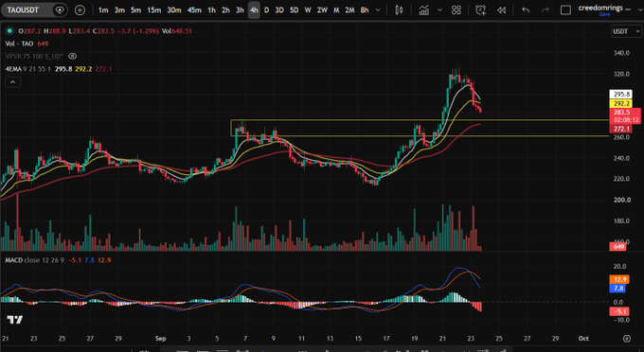Switch to the monthly M timeframe
The width and height of the screenshot is (644, 352).
pos(336,10)
